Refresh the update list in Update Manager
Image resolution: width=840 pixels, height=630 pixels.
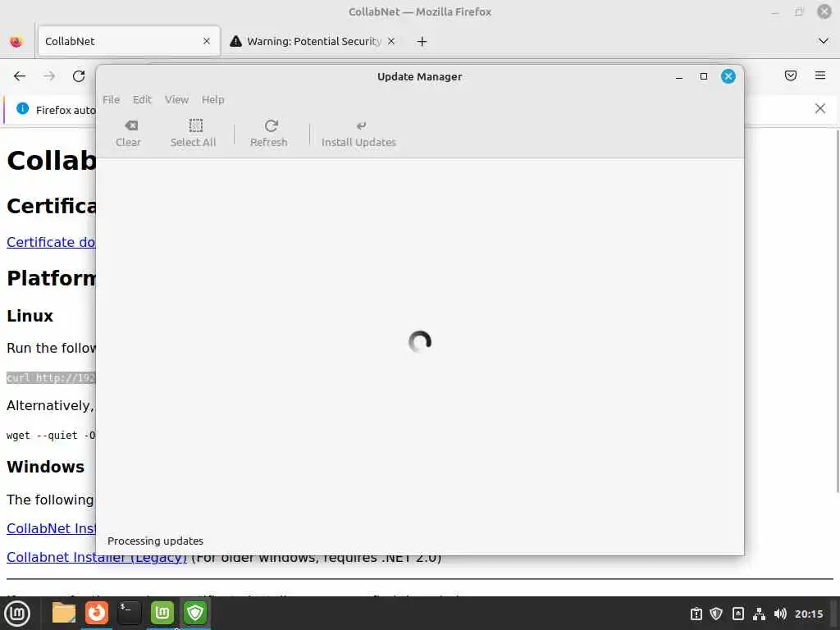269,133
